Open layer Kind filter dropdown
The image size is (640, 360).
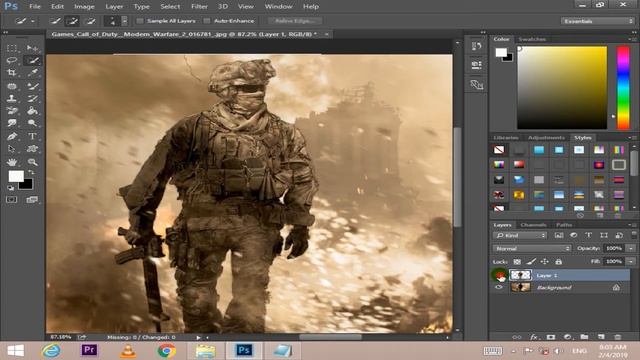[x=520, y=236]
